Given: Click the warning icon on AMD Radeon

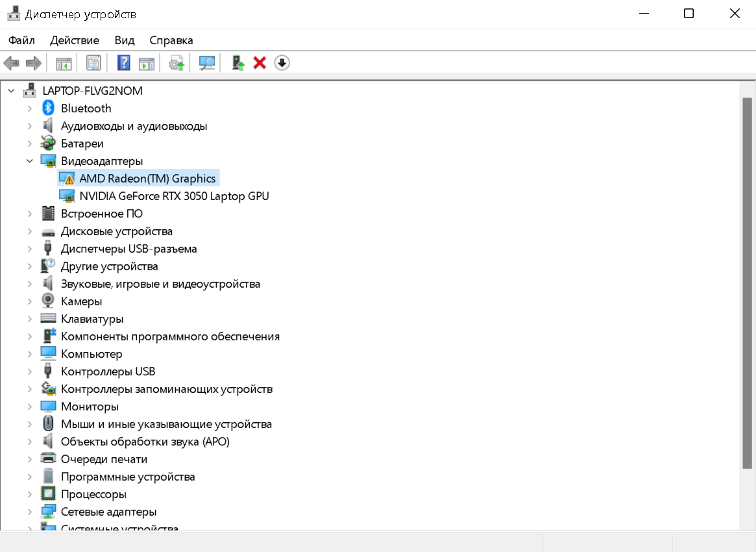Looking at the screenshot, I should (x=67, y=179).
